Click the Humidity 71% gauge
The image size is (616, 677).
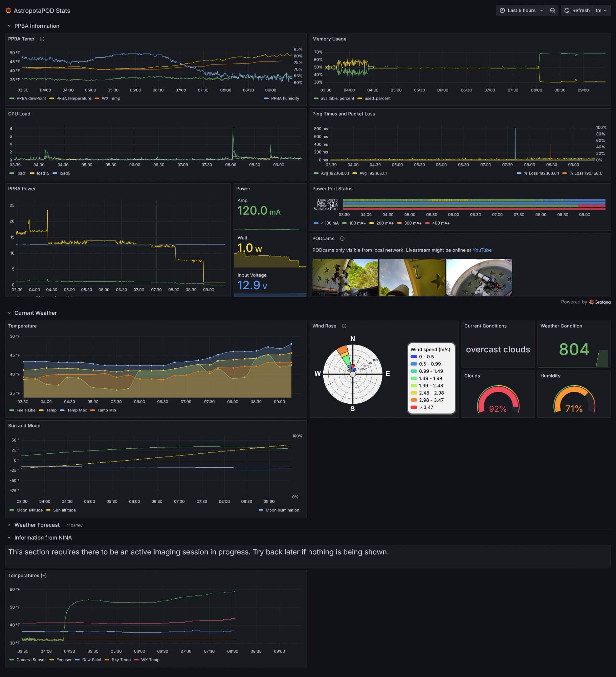tap(574, 399)
